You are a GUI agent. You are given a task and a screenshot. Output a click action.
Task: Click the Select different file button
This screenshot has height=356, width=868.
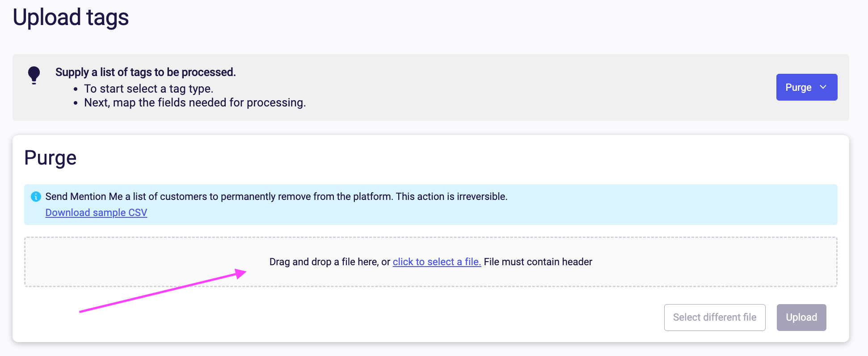[x=715, y=318]
